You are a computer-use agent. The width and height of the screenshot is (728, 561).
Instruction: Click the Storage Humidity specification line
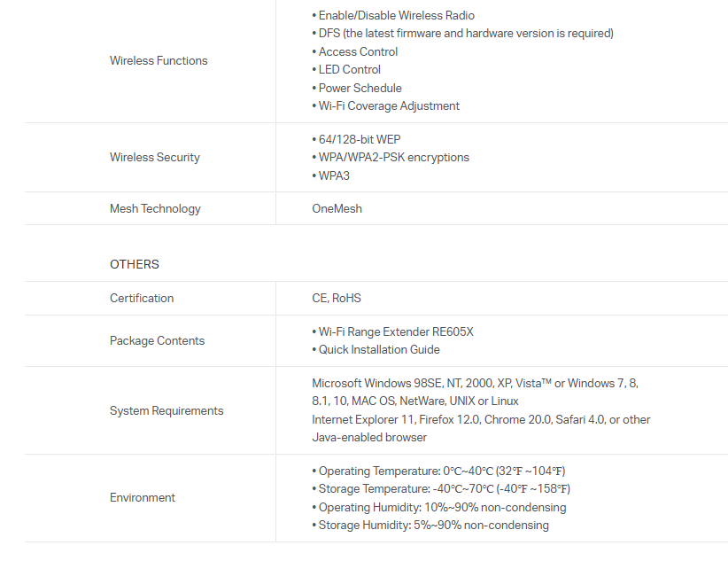(433, 526)
